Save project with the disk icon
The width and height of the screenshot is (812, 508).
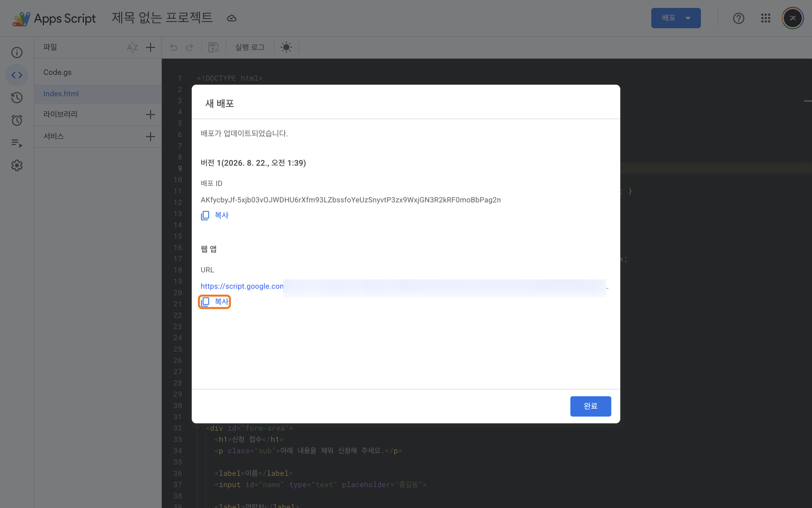(214, 47)
